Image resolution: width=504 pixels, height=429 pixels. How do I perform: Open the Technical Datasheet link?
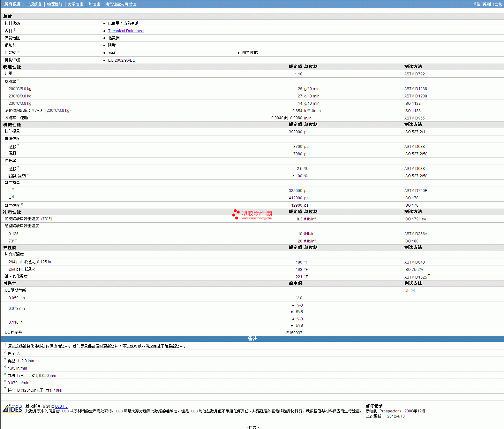coord(126,31)
